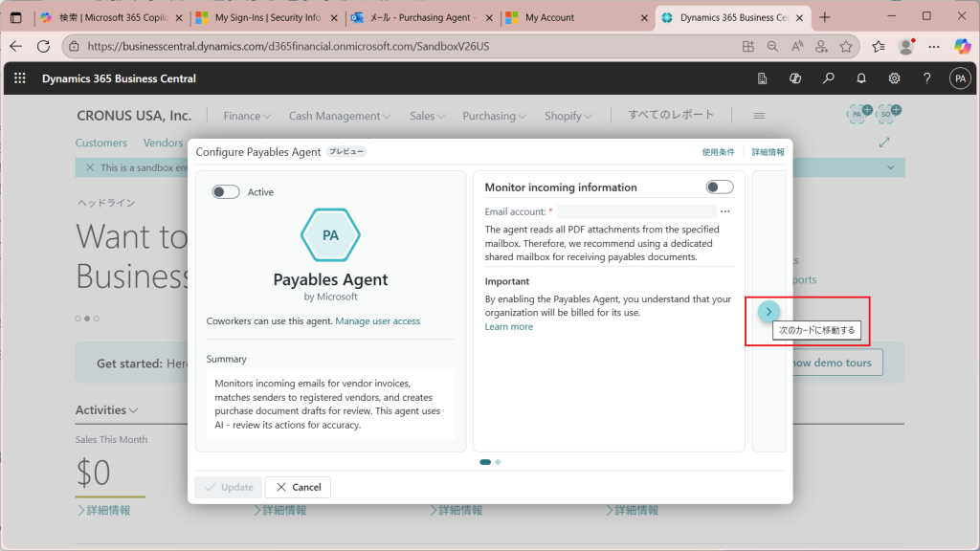Open the 詳細情報 link in dialog header
This screenshot has width=980, height=551.
click(x=768, y=152)
